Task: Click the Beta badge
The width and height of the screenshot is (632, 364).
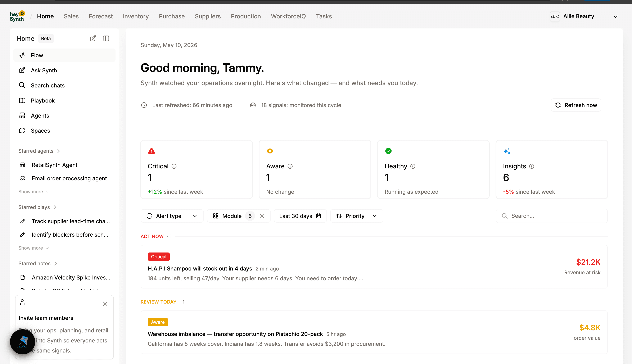Action: pyautogui.click(x=46, y=38)
